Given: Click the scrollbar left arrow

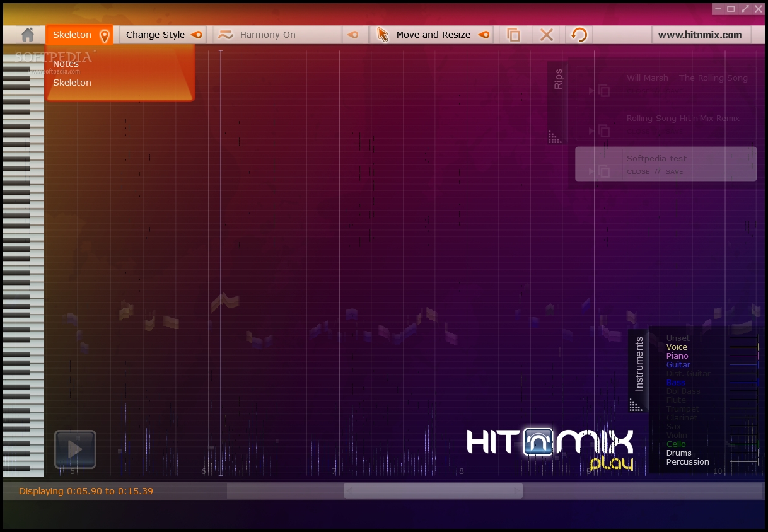Looking at the screenshot, I should (349, 491).
